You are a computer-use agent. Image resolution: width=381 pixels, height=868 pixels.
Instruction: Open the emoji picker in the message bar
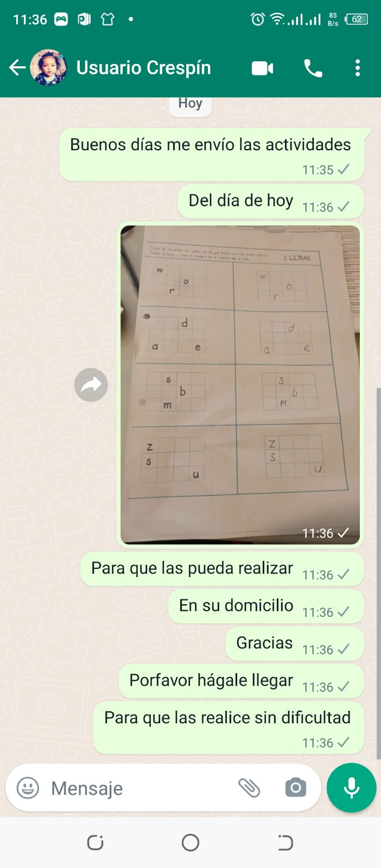(x=28, y=788)
